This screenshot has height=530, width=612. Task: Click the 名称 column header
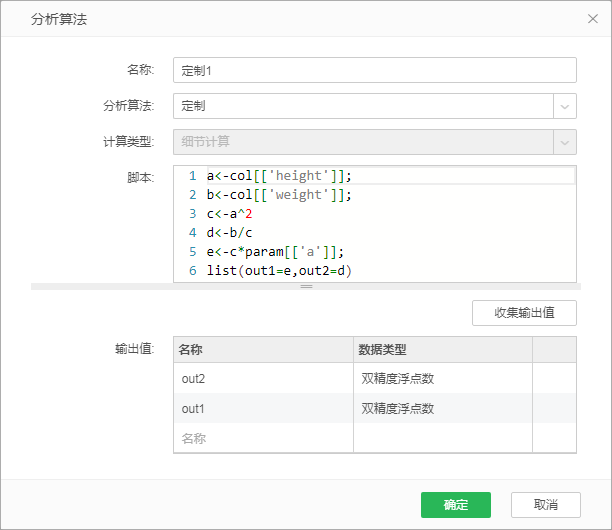coord(263,350)
